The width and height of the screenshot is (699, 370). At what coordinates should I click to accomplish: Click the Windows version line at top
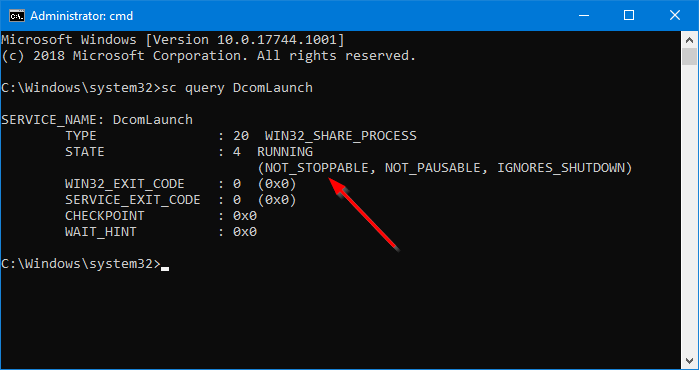[x=173, y=40]
